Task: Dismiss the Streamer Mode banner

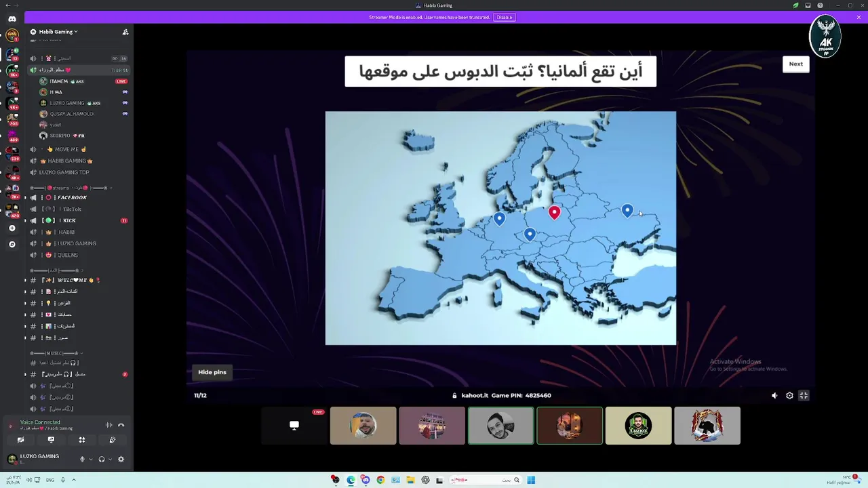Action: coord(859,17)
